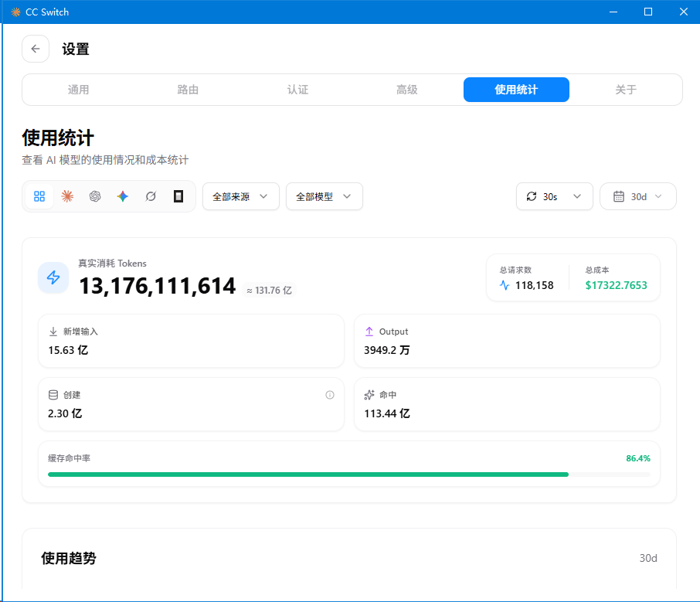Click the 真实消耗 Tokens label
This screenshot has width=700, height=602.
pos(113,264)
